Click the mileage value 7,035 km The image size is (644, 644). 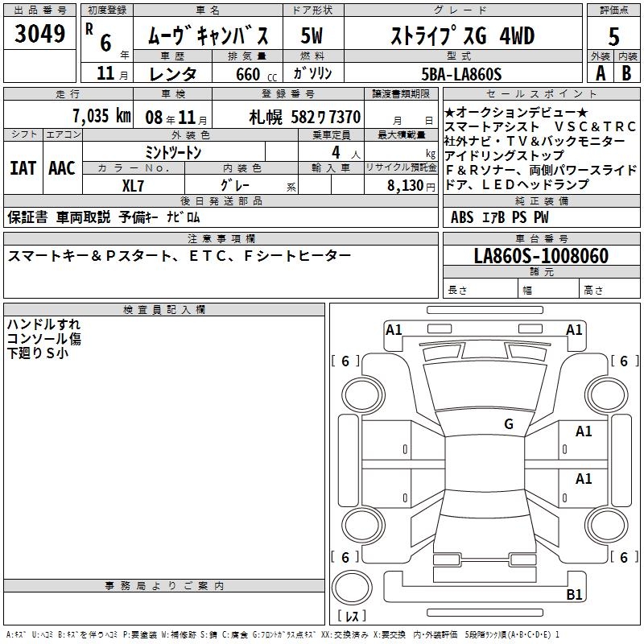coord(89,116)
